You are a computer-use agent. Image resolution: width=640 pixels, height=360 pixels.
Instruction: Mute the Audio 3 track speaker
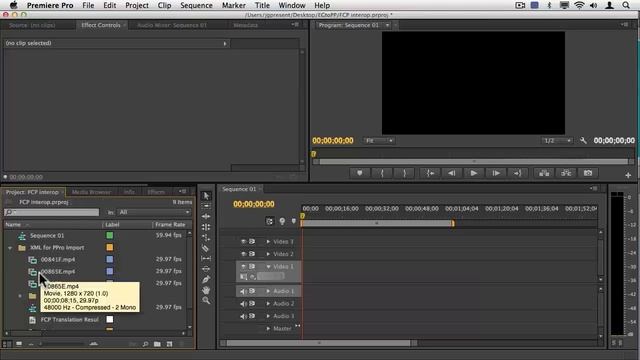(x=243, y=316)
